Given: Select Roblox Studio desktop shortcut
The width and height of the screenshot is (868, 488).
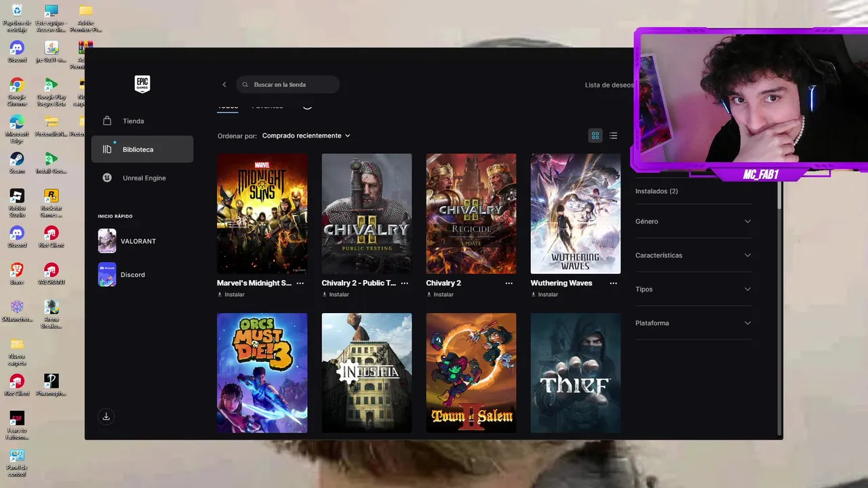Looking at the screenshot, I should (x=17, y=203).
